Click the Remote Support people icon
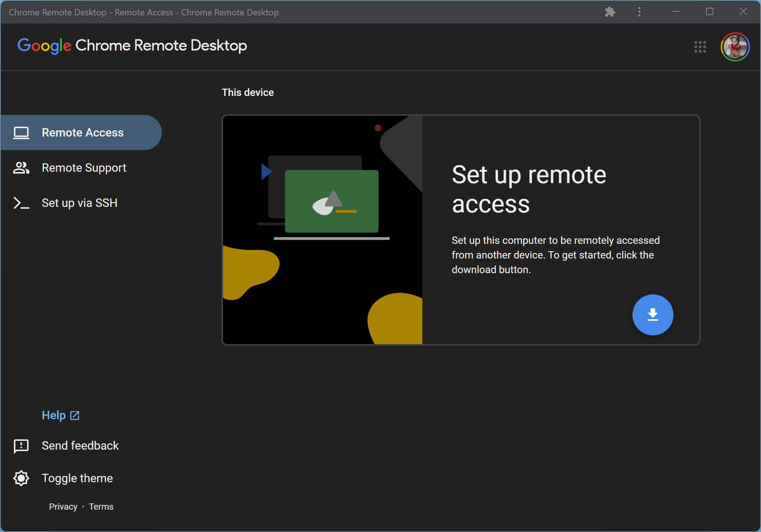This screenshot has width=761, height=532. click(x=21, y=168)
